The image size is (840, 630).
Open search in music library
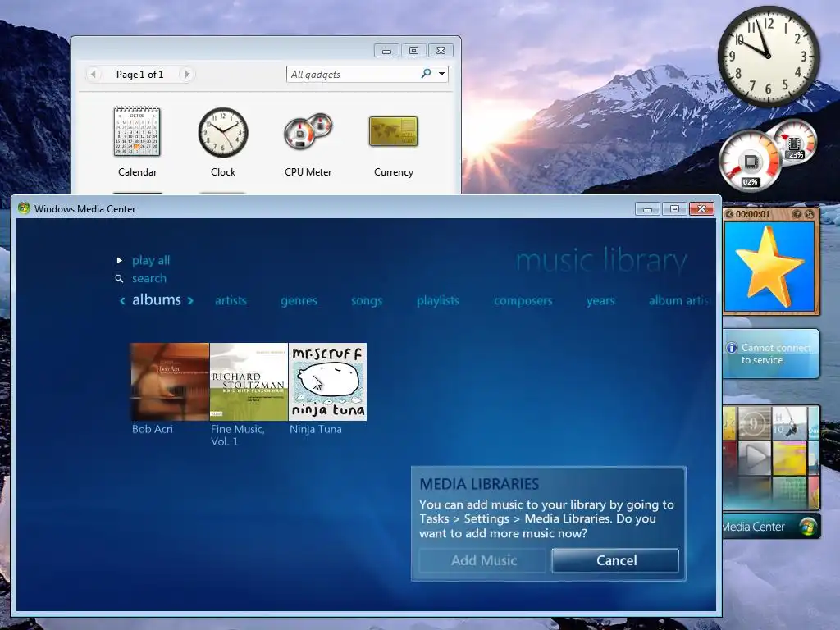click(x=149, y=279)
